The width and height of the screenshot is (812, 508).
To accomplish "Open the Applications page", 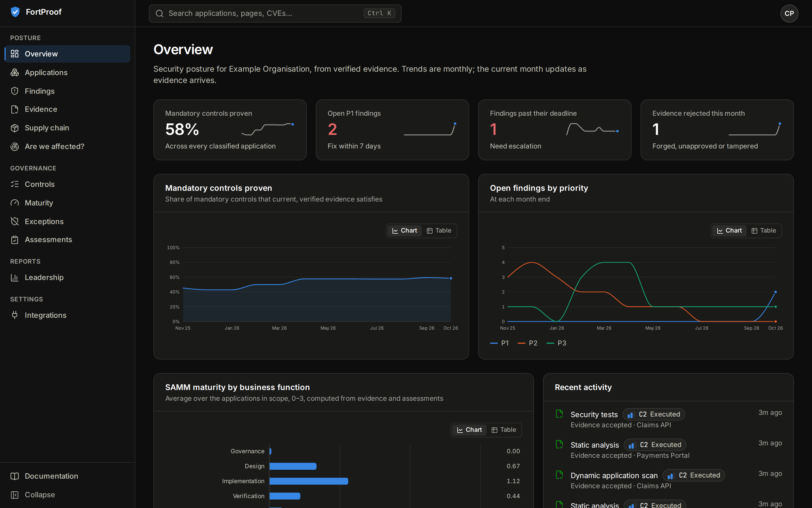I will (67, 73).
